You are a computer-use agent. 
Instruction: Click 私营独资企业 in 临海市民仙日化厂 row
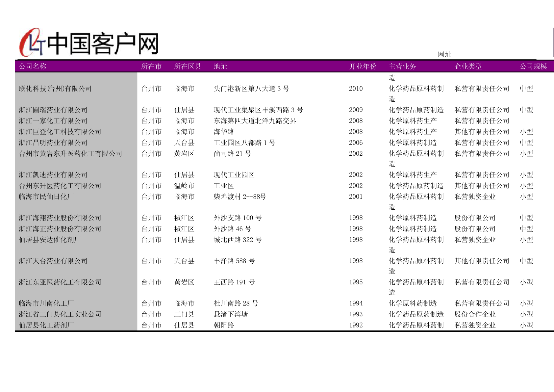point(475,196)
